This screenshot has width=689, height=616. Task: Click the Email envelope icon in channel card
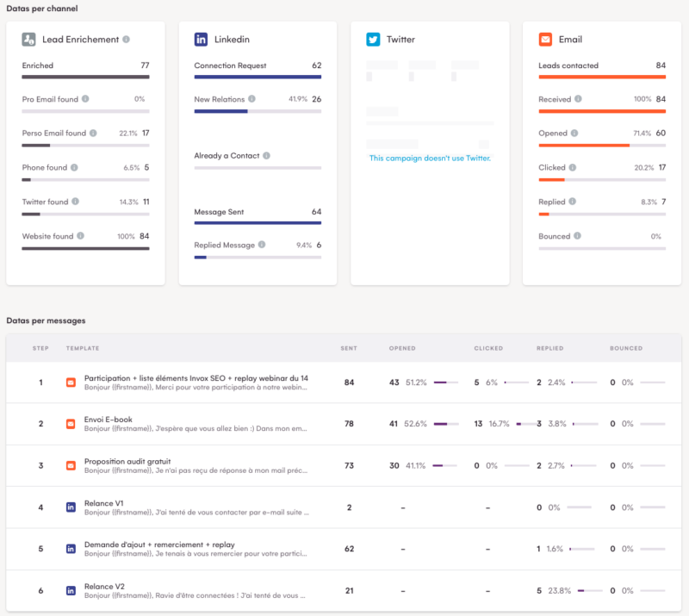tap(545, 40)
